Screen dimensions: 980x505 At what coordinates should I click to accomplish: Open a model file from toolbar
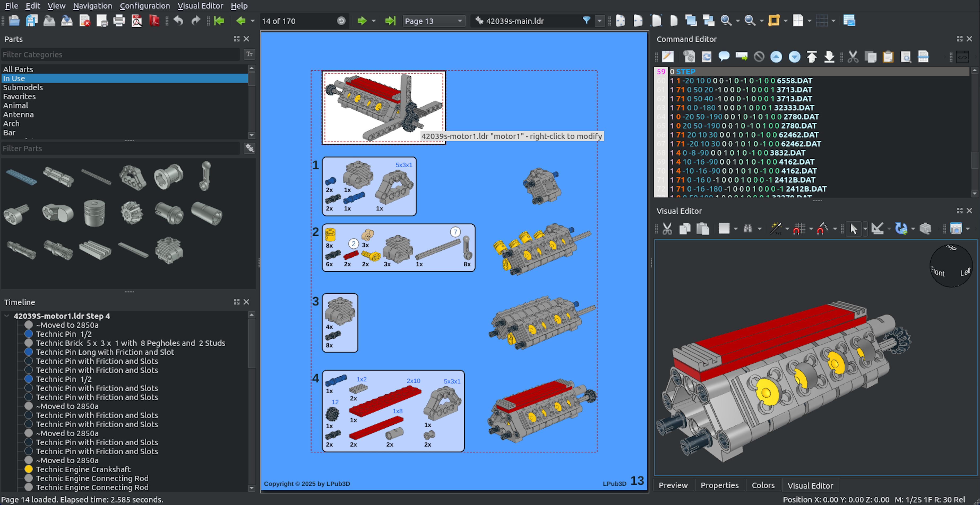click(14, 20)
